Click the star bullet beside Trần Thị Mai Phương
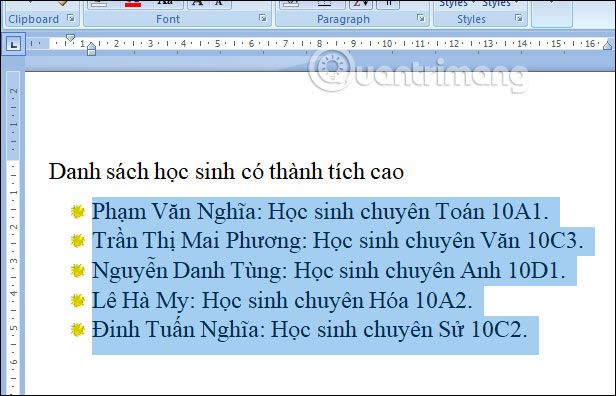The width and height of the screenshot is (616, 396). point(78,241)
